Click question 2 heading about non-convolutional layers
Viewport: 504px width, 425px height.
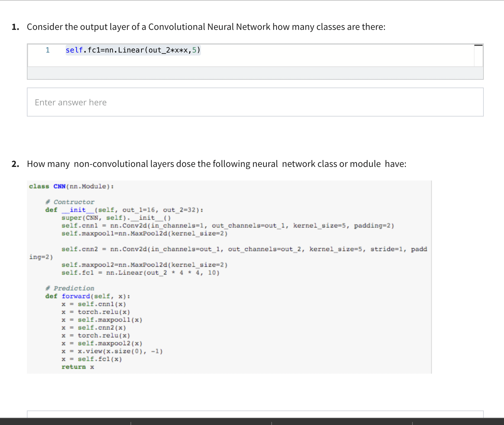pos(216,164)
